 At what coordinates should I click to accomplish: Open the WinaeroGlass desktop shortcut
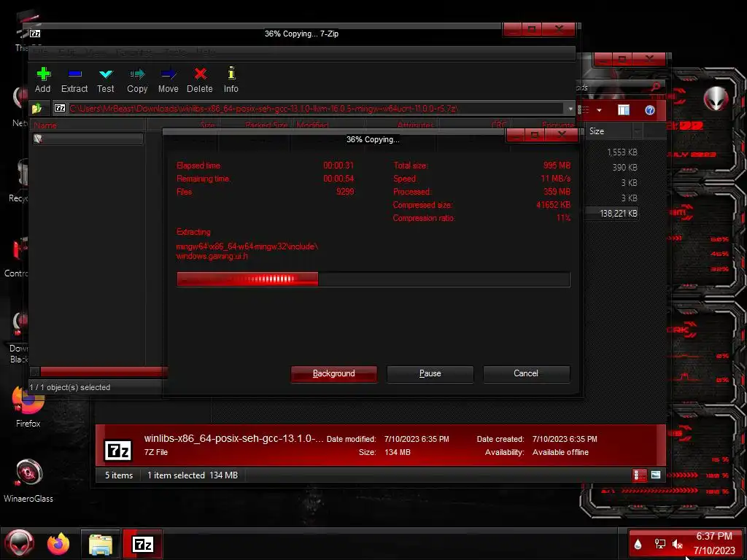tap(28, 481)
